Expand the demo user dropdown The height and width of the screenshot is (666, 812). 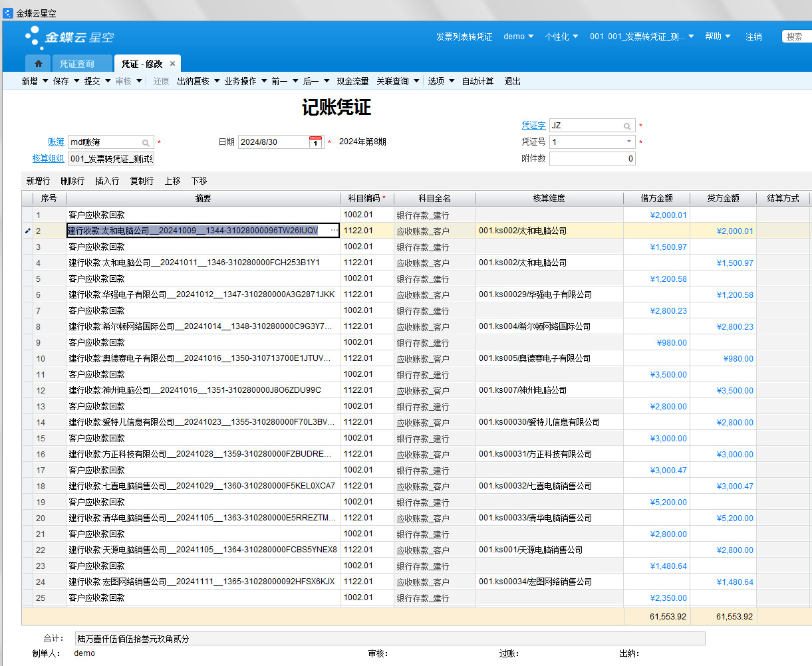[x=519, y=37]
